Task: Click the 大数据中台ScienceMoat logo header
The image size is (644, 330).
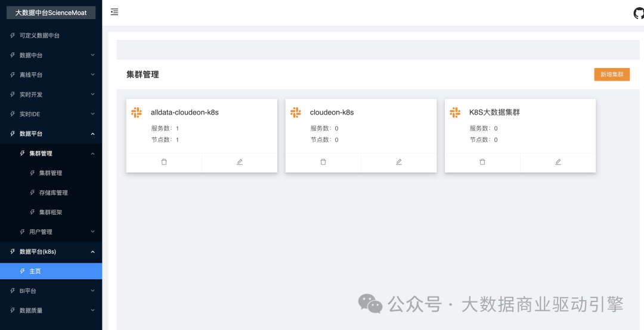Action: (x=51, y=13)
